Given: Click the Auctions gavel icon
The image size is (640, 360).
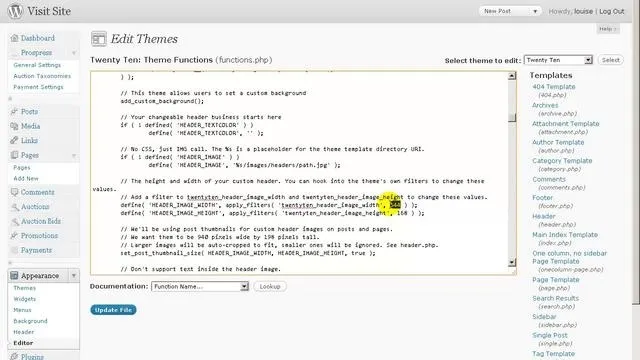Looking at the screenshot, I should [x=15, y=207].
